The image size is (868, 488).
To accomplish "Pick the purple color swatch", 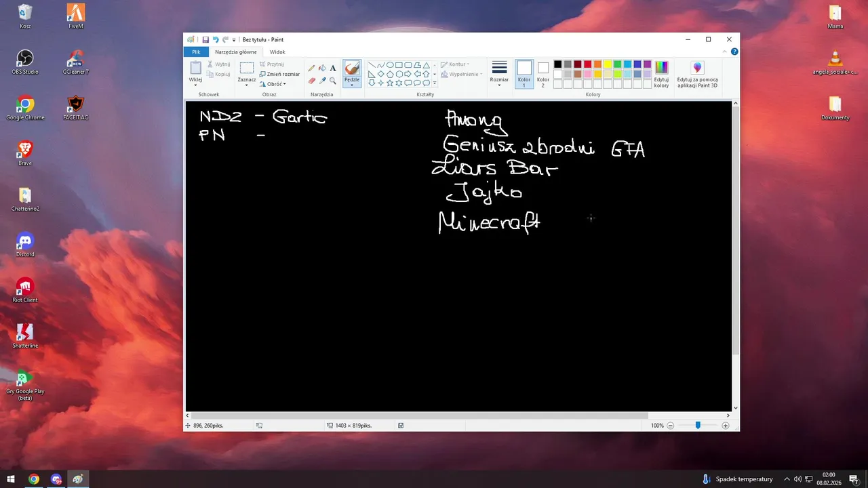I will pos(647,64).
